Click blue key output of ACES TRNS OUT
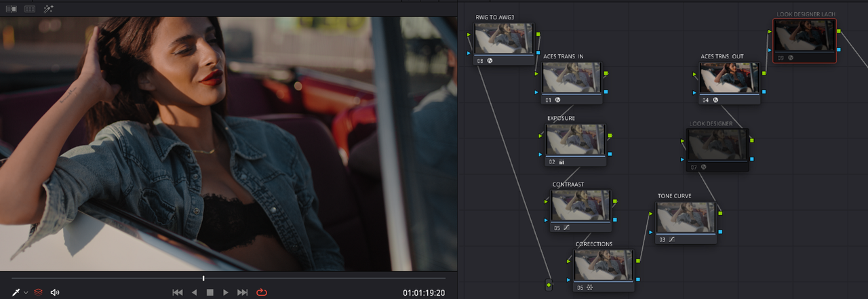This screenshot has width=868, height=299. (x=763, y=91)
